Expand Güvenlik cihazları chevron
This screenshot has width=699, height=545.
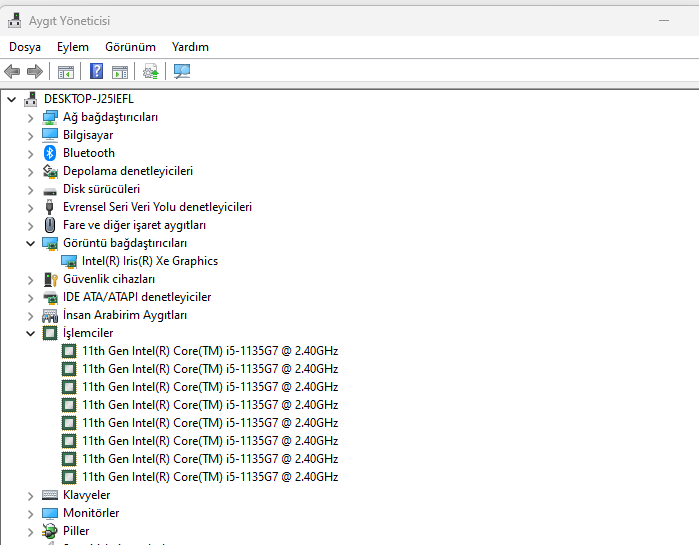[30, 280]
